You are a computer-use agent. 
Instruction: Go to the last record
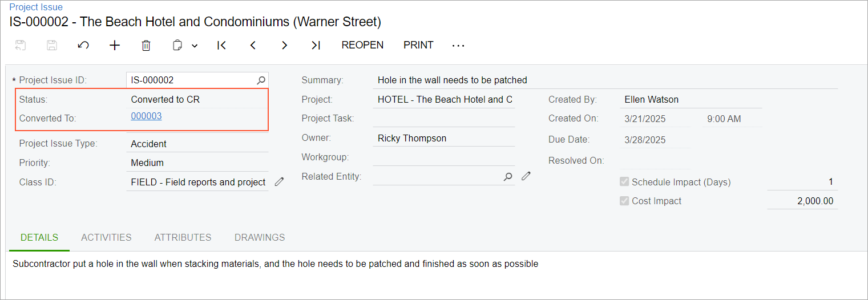pos(316,46)
